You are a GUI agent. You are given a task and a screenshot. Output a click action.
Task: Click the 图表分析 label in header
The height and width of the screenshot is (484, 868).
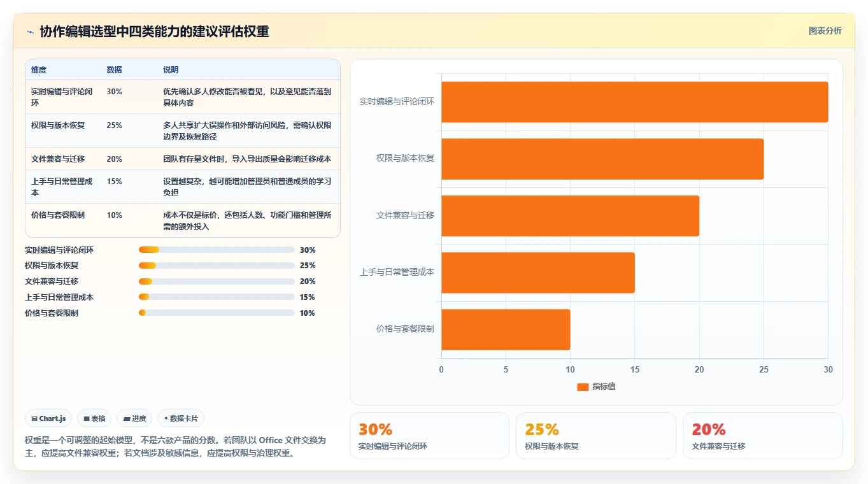(x=825, y=31)
